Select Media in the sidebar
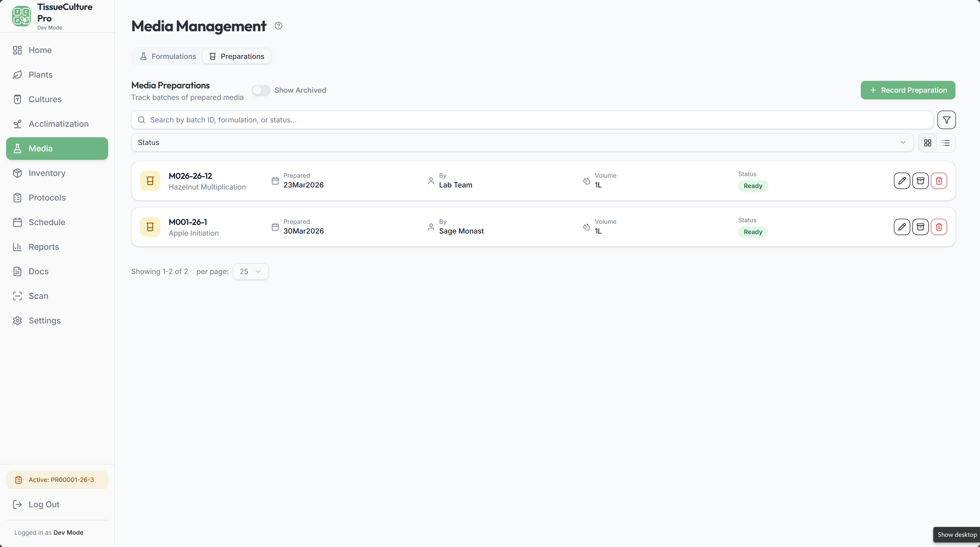This screenshot has width=980, height=547. coord(57,149)
